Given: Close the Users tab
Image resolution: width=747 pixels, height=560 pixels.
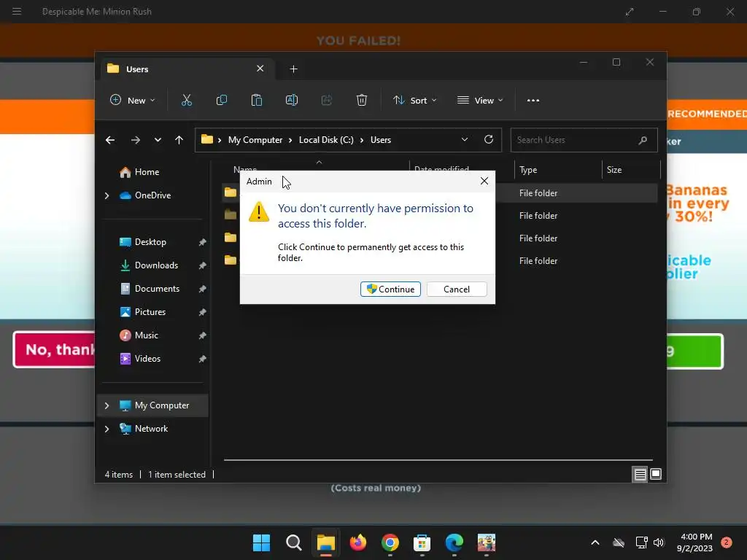Looking at the screenshot, I should pyautogui.click(x=260, y=69).
